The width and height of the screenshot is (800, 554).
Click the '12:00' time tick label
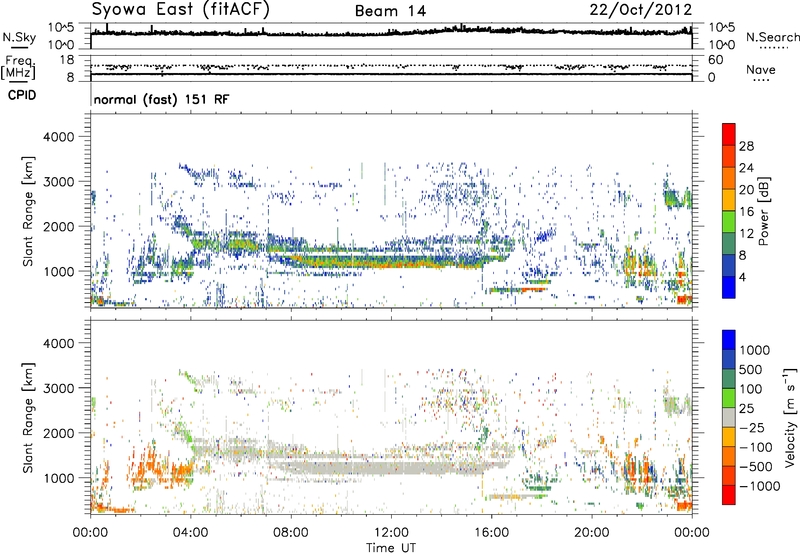point(391,533)
